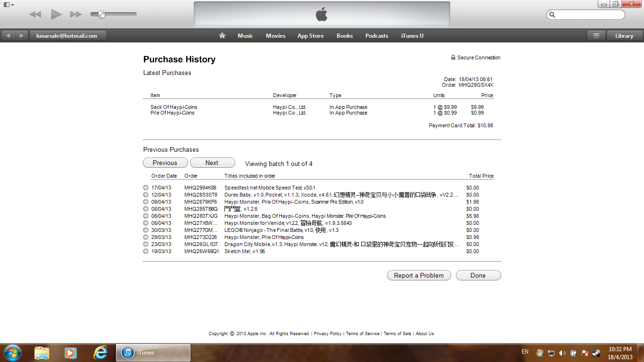The height and width of the screenshot is (362, 644).
Task: Click the 'Sack Of Haypi-Coins' item text
Action: click(x=173, y=107)
